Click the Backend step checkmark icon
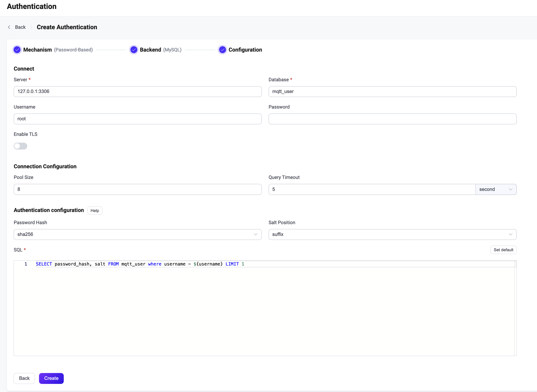 (x=134, y=50)
